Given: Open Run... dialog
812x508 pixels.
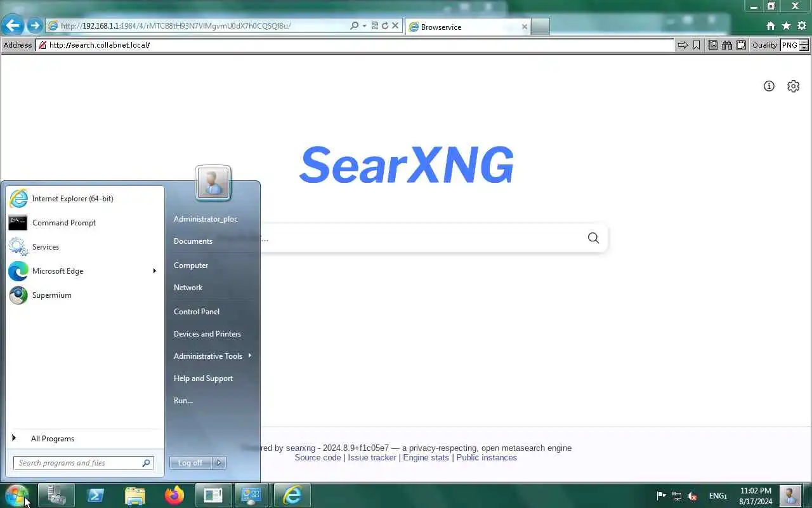Looking at the screenshot, I should point(183,401).
